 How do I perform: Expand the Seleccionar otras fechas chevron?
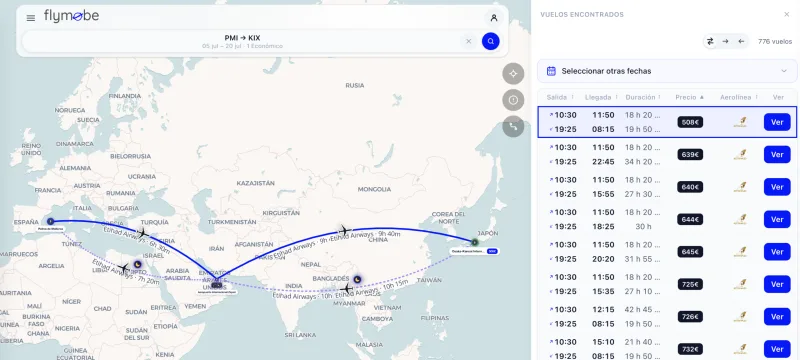point(784,71)
